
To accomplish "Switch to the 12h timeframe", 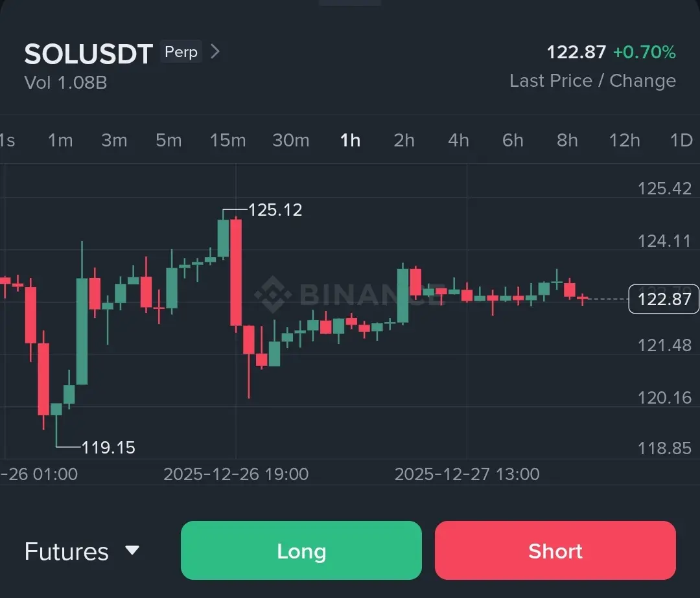I will point(625,141).
